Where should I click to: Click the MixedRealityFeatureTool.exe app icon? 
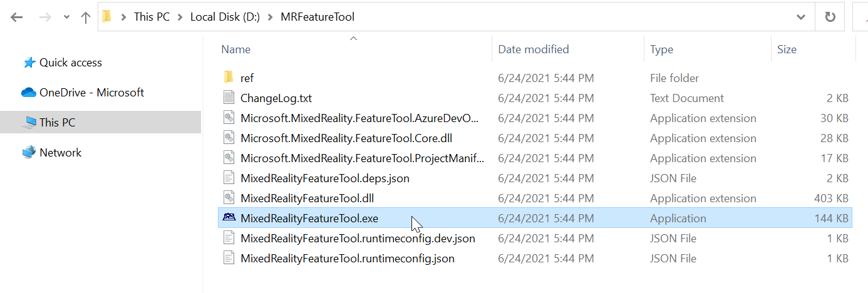[229, 218]
